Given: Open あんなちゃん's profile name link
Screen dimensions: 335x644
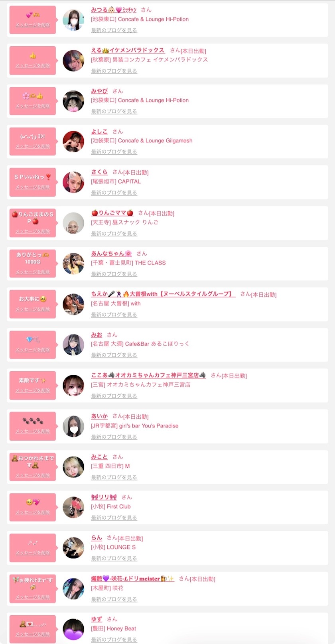Looking at the screenshot, I should coord(111,253).
